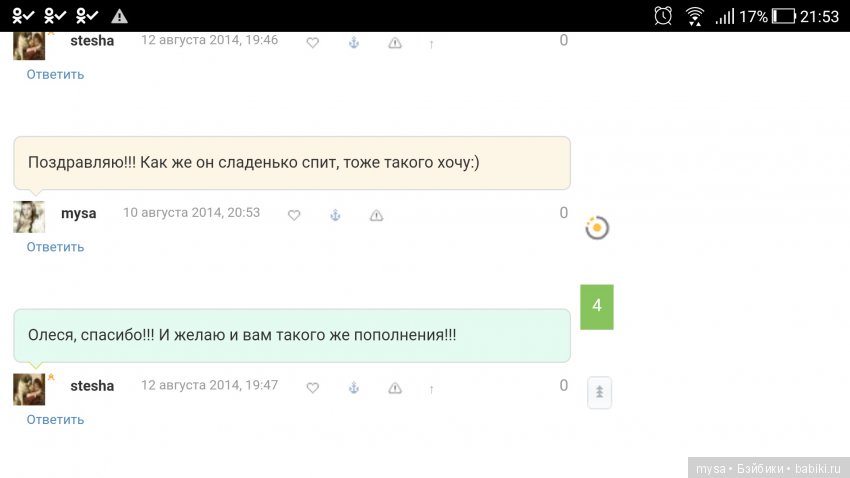The height and width of the screenshot is (478, 850).
Task: Click "Ответить" under mysa's comment
Action: [55, 247]
